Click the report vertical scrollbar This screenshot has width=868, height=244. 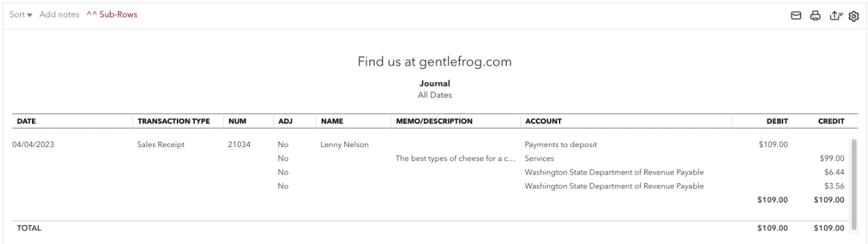[853, 185]
